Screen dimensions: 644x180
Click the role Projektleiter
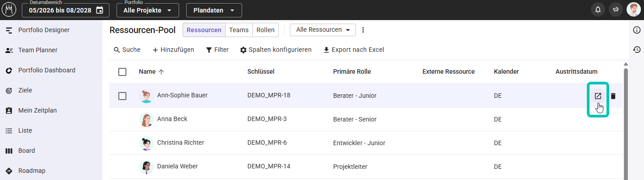(x=350, y=167)
